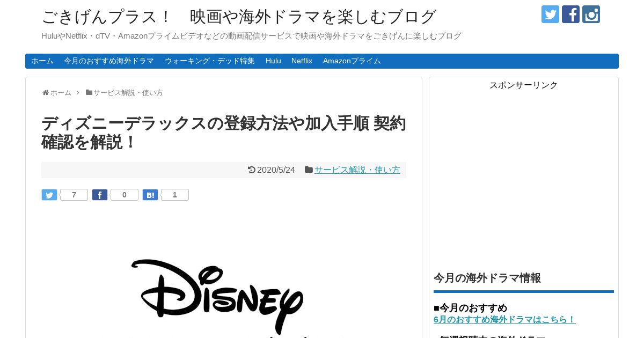Screen dimensions: 644x338
Task: Open ウォーキング・デッド特集 menu item
Action: click(x=210, y=61)
